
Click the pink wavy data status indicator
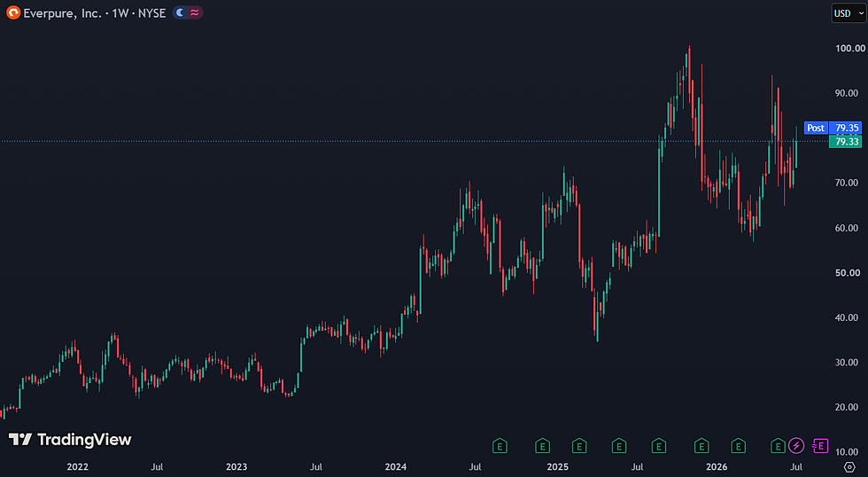click(195, 12)
